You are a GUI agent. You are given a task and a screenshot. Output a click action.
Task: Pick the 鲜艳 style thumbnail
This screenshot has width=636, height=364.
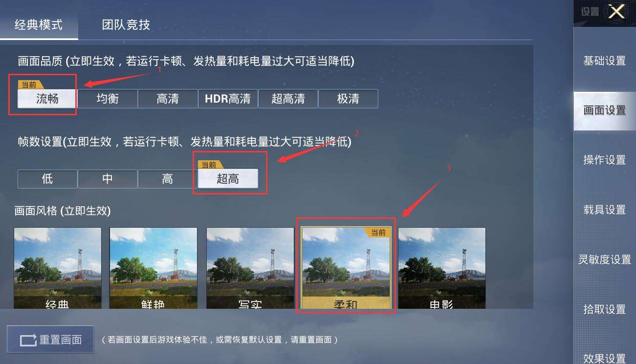(x=154, y=268)
